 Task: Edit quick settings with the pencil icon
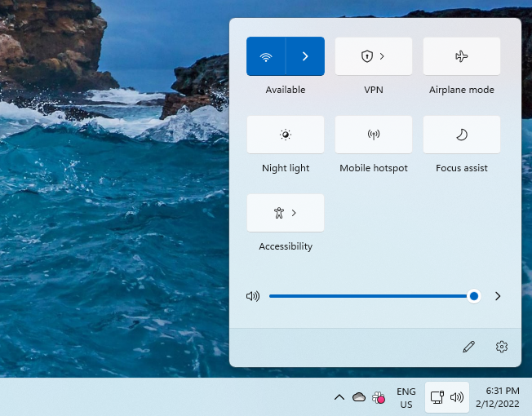click(469, 347)
